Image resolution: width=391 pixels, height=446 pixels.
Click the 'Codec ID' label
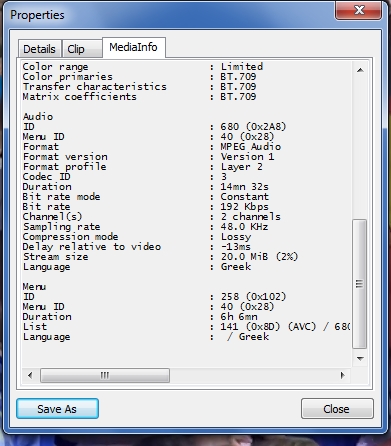(x=46, y=177)
